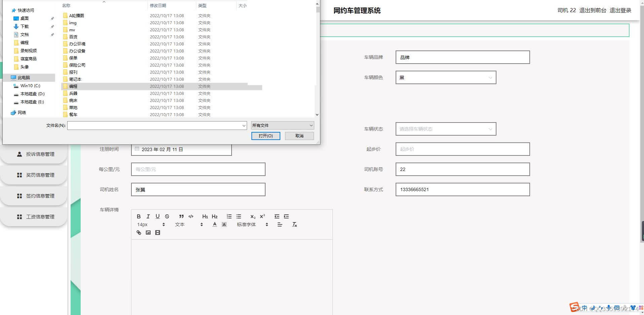
Task: Select 桌面 in quick access
Action: click(25, 18)
